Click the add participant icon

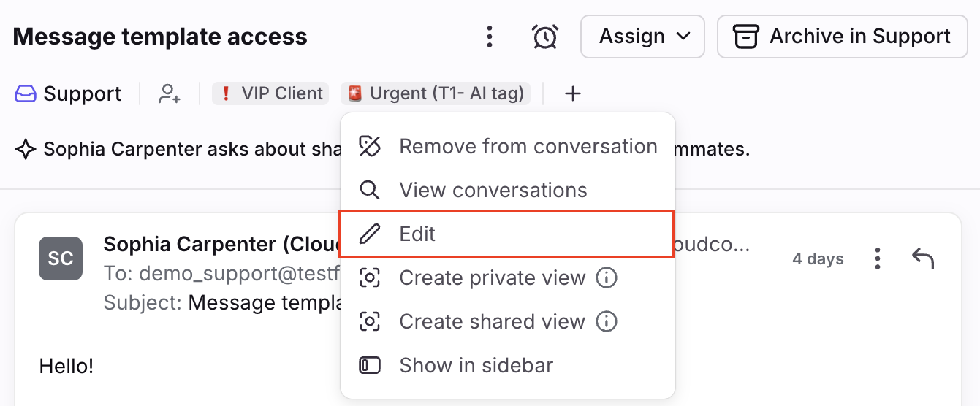click(170, 93)
